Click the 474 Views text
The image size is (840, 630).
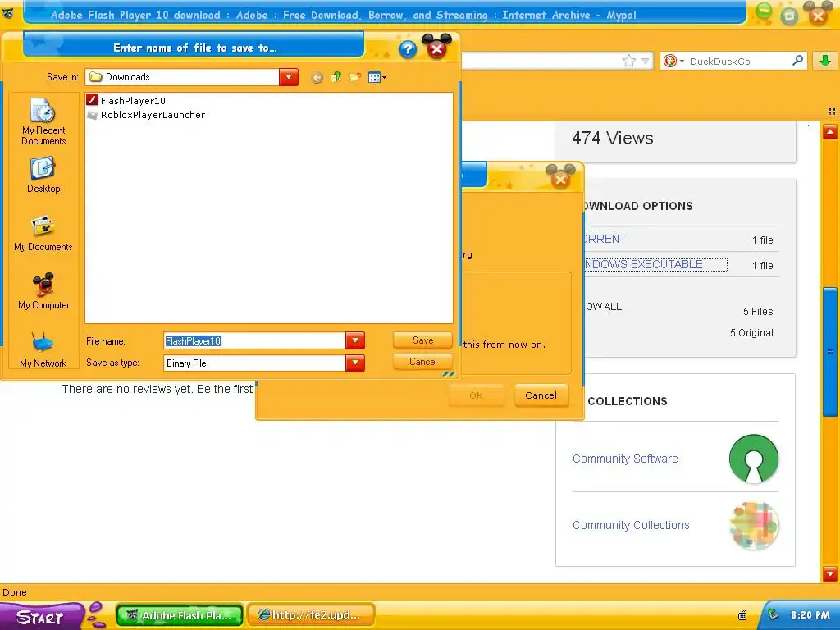pos(612,138)
